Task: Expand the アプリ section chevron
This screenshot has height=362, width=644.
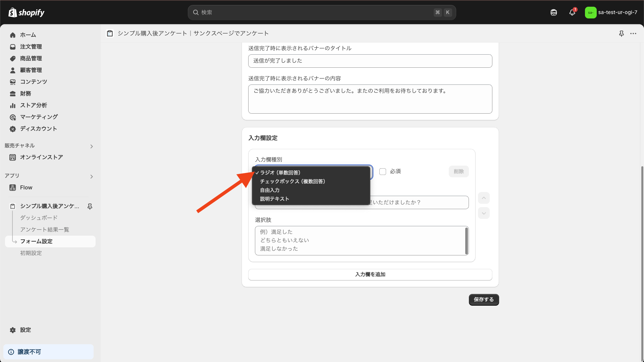Action: [x=92, y=177]
